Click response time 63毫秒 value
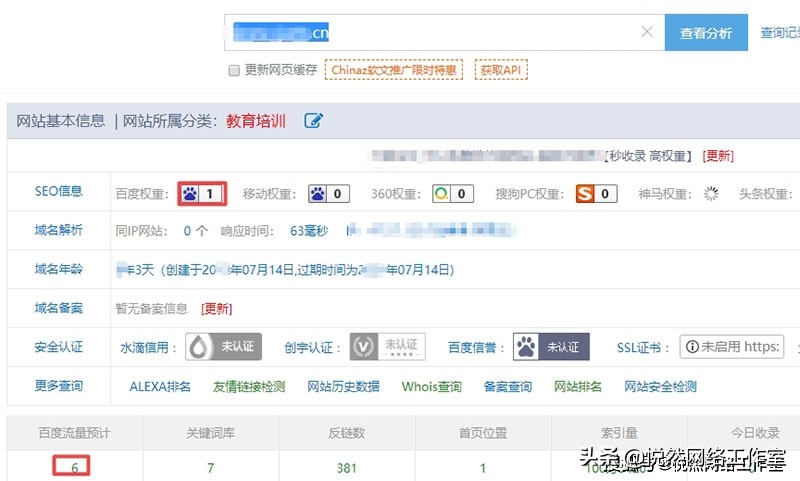This screenshot has width=800, height=481. (x=309, y=231)
